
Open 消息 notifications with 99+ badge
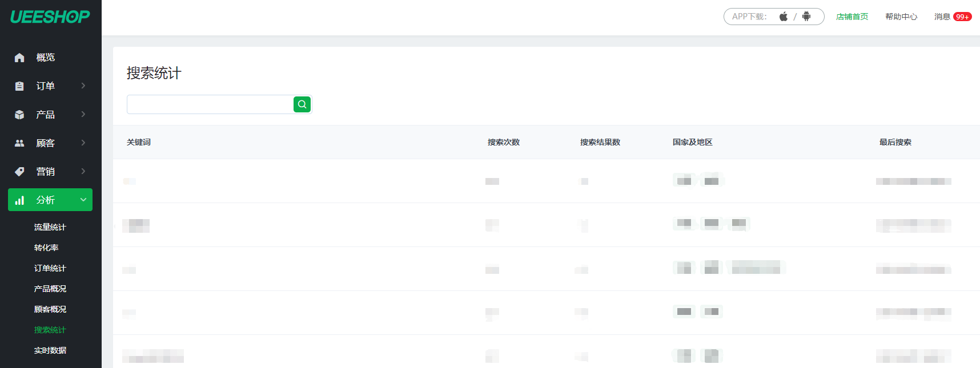pyautogui.click(x=952, y=17)
